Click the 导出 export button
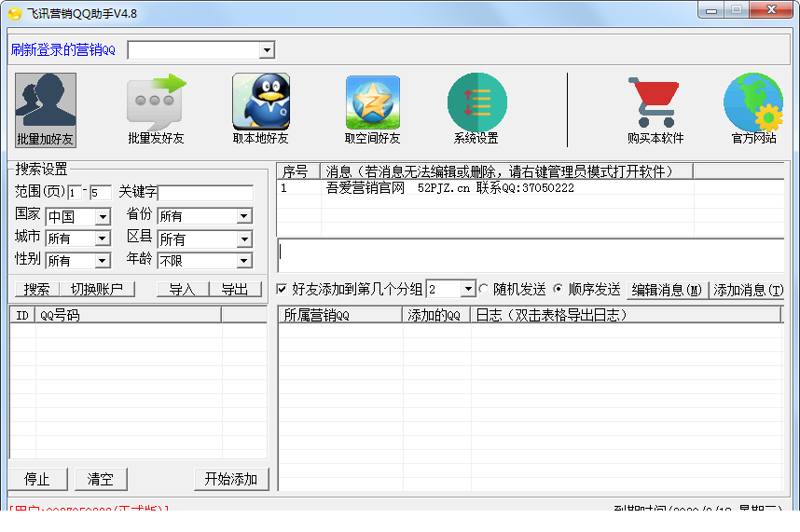The width and height of the screenshot is (800, 532). click(235, 290)
